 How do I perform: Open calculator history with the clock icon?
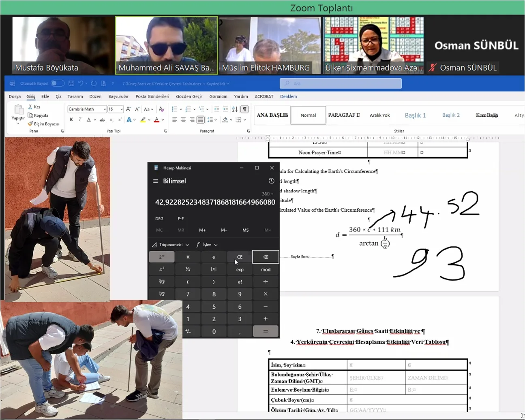pyautogui.click(x=272, y=181)
